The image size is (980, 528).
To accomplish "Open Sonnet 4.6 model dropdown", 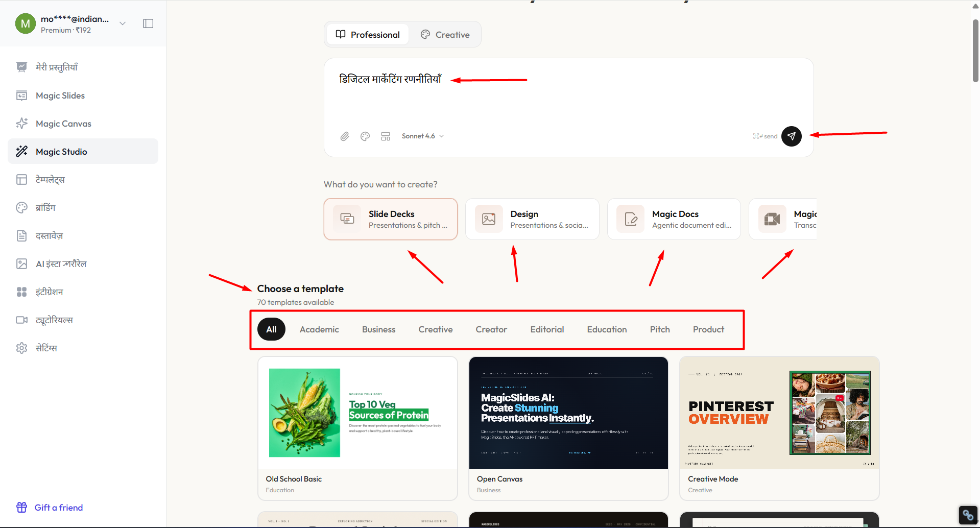I will [x=423, y=136].
